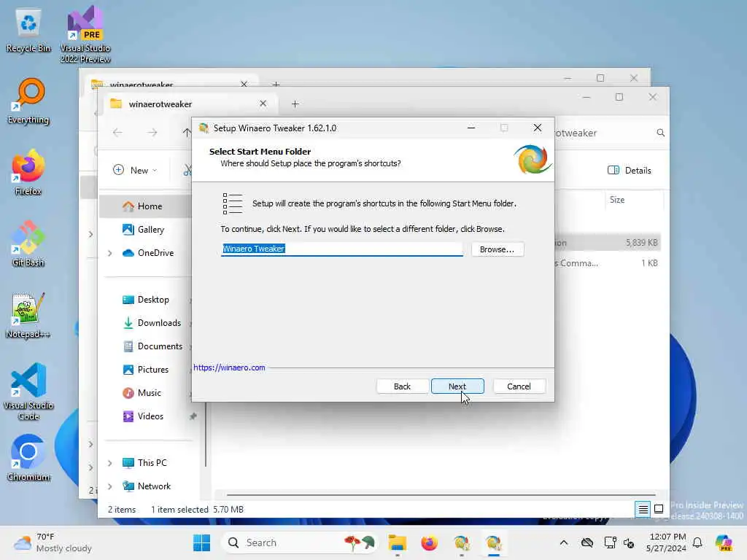The height and width of the screenshot is (560, 747).
Task: Minimize the Setup Winaero Tweaker dialog
Action: 471,128
